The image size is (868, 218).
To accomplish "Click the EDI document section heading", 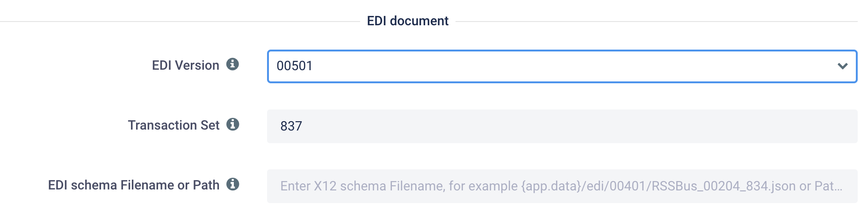I will tap(408, 21).
